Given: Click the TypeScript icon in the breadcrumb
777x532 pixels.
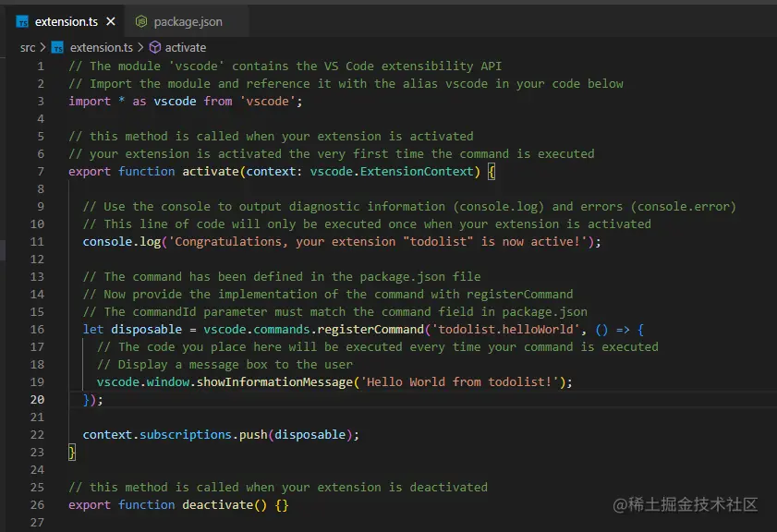Looking at the screenshot, I should pos(57,47).
